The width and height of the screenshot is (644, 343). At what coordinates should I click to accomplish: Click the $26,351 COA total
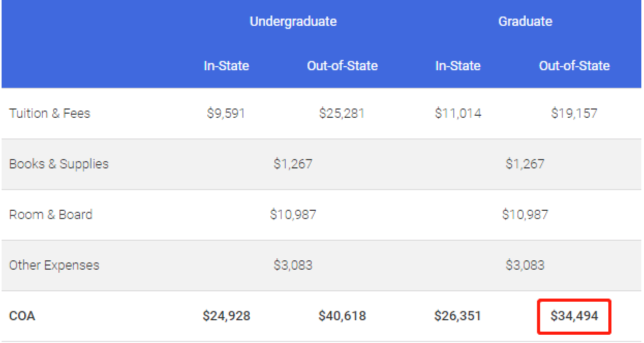(458, 316)
